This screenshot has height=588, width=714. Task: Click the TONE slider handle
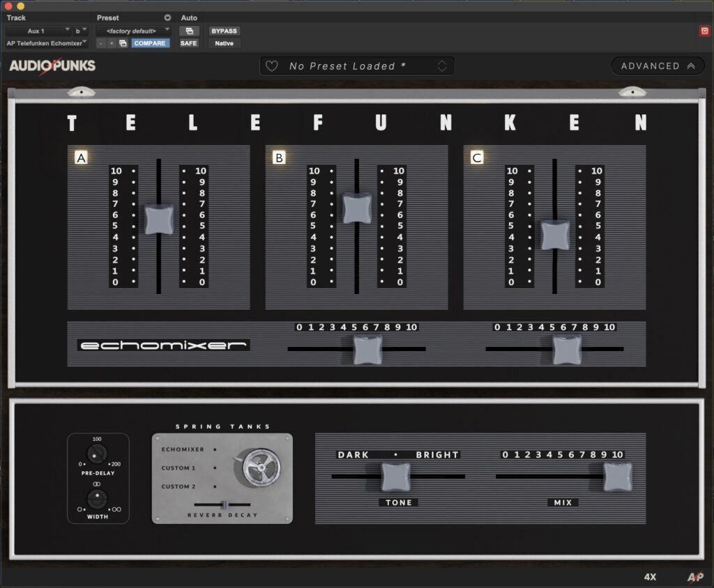pos(395,477)
